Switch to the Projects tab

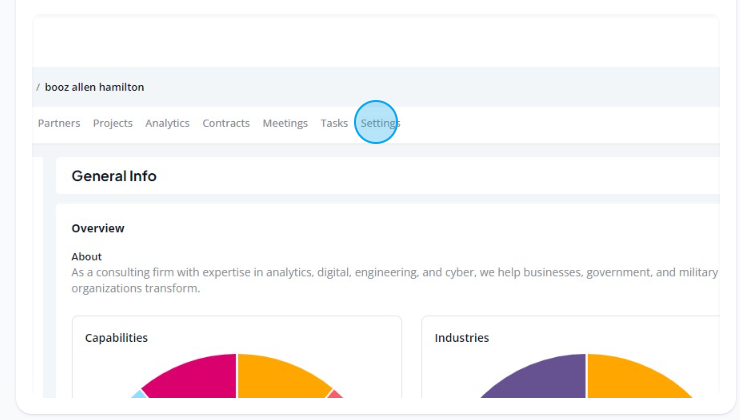point(113,123)
